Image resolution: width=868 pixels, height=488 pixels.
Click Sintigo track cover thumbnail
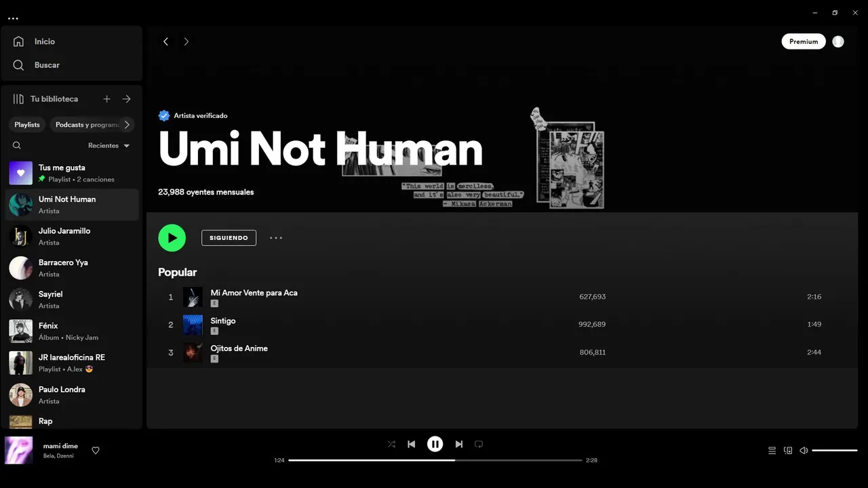click(193, 325)
